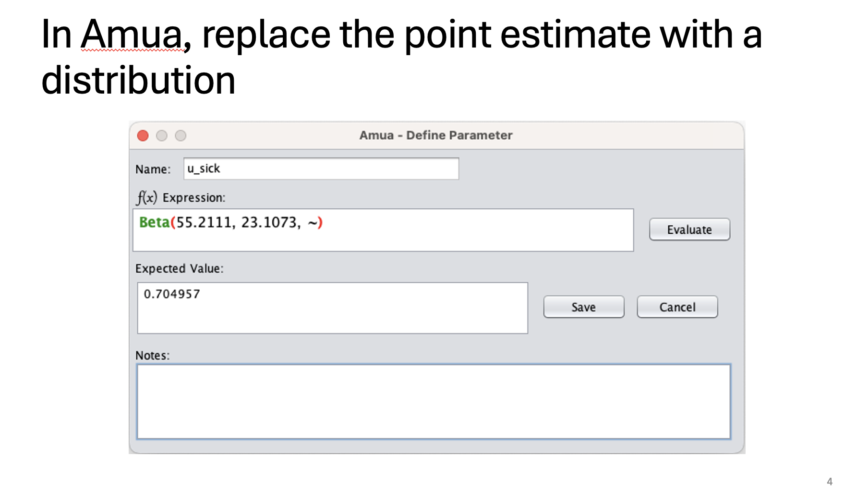The image size is (868, 504).
Task: Click the middle gray minimize window button
Action: pyautogui.click(x=162, y=136)
